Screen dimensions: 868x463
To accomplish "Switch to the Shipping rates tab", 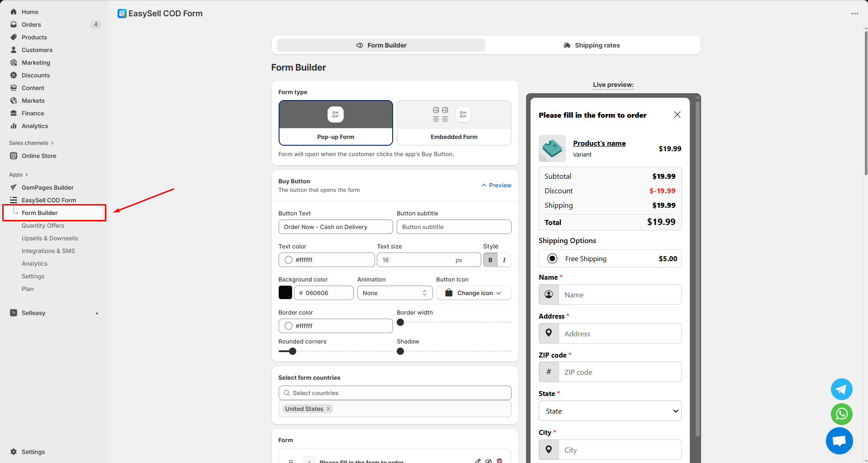I will pos(592,45).
